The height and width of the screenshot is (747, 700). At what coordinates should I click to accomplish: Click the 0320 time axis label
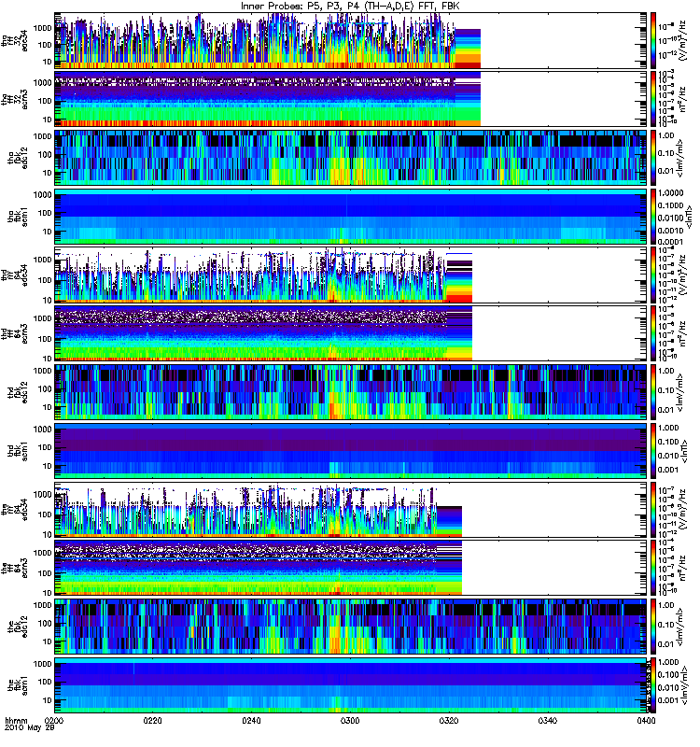coord(449,720)
